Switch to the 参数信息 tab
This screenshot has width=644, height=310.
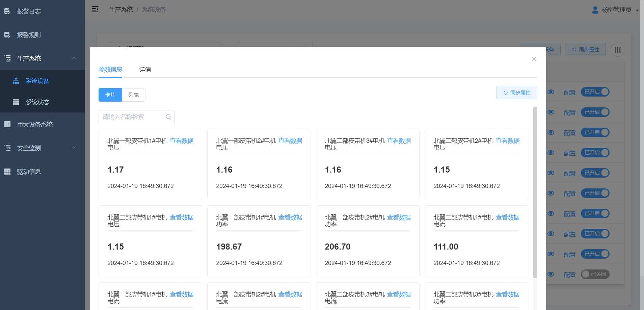click(110, 70)
